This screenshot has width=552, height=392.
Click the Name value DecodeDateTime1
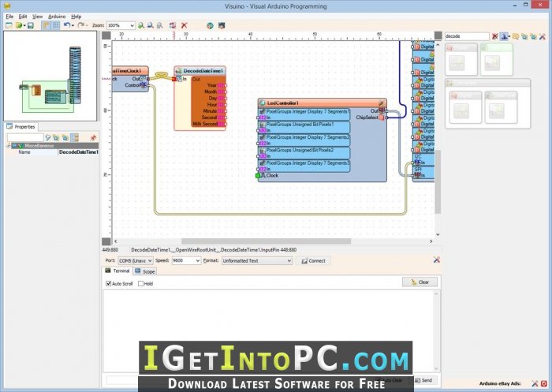pyautogui.click(x=78, y=152)
